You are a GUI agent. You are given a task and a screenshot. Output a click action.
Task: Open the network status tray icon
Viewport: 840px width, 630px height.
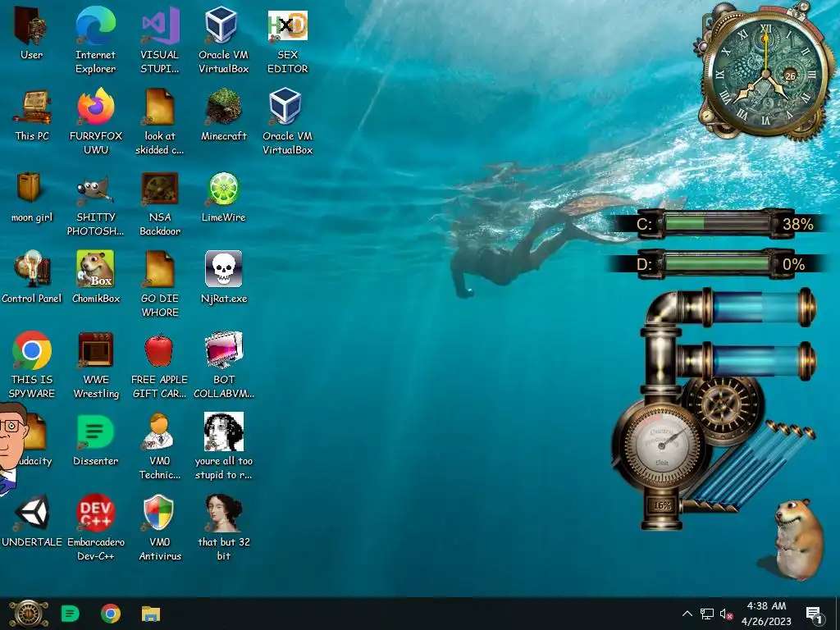click(x=707, y=614)
